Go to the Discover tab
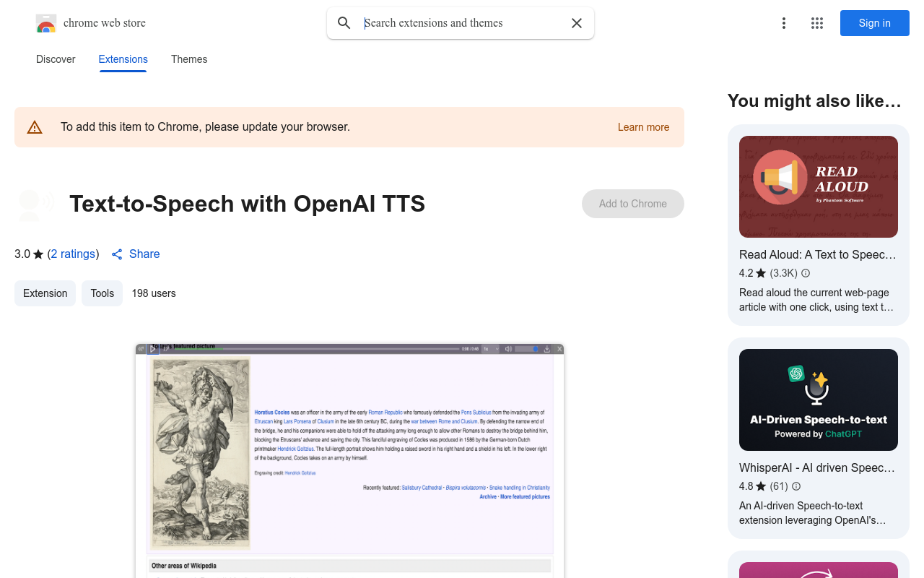Screen dimensions: 924x578 [56, 59]
